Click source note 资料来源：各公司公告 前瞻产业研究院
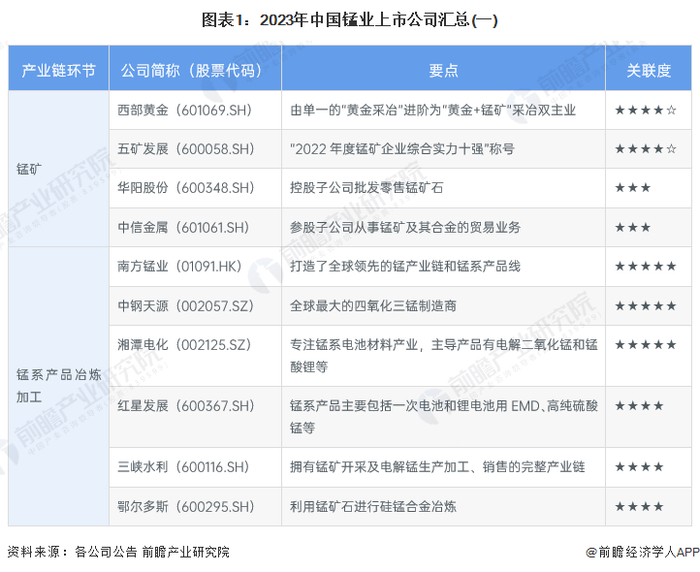Image resolution: width=700 pixels, height=572 pixels. (x=118, y=552)
